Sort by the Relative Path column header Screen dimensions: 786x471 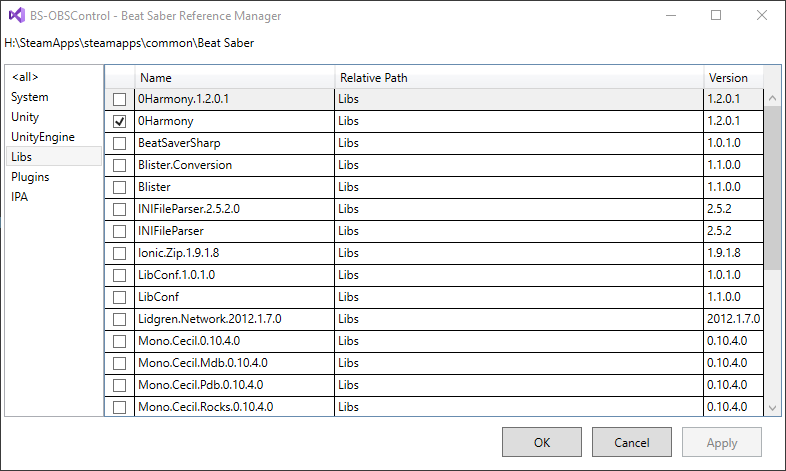(x=519, y=78)
